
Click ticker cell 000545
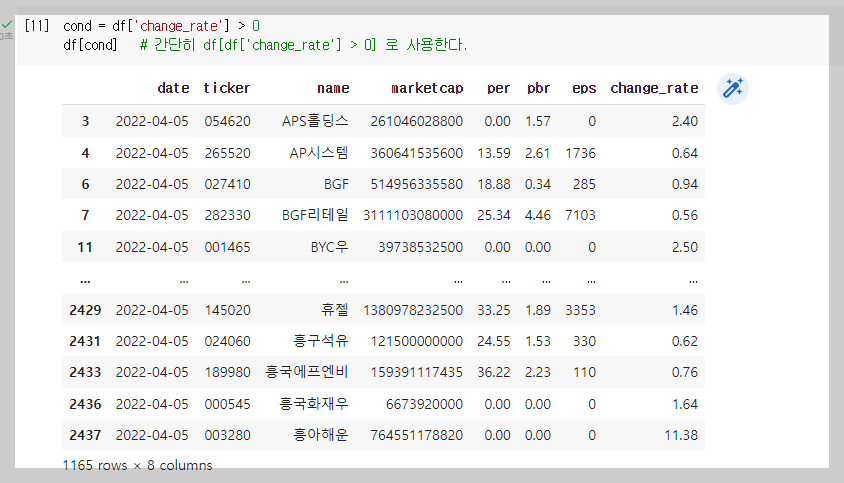227,404
